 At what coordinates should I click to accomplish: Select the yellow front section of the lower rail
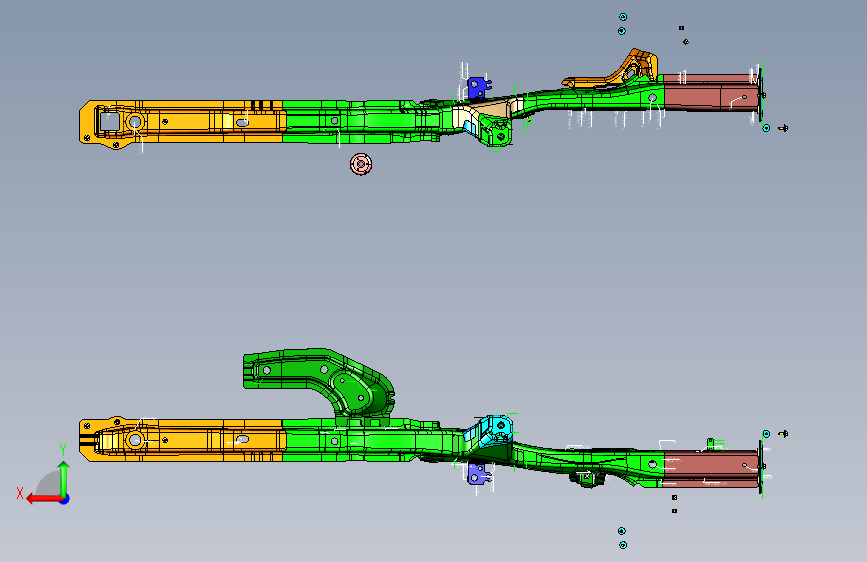tap(182, 440)
